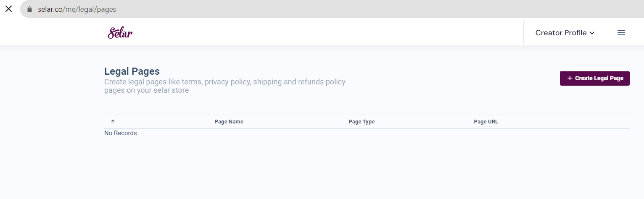This screenshot has height=199, width=644.
Task: Click the No Records table row
Action: click(367, 133)
